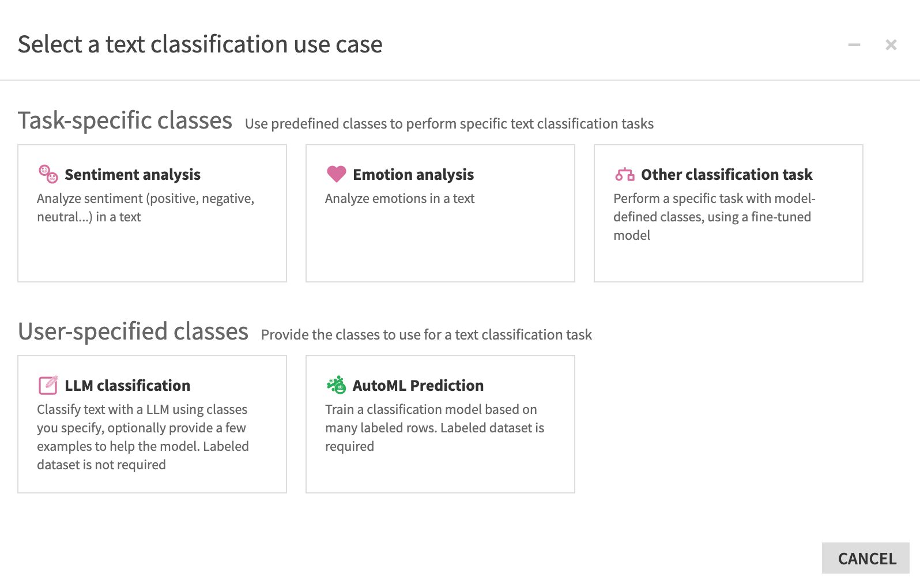
Task: Pick the LLM classification card
Action: point(152,424)
